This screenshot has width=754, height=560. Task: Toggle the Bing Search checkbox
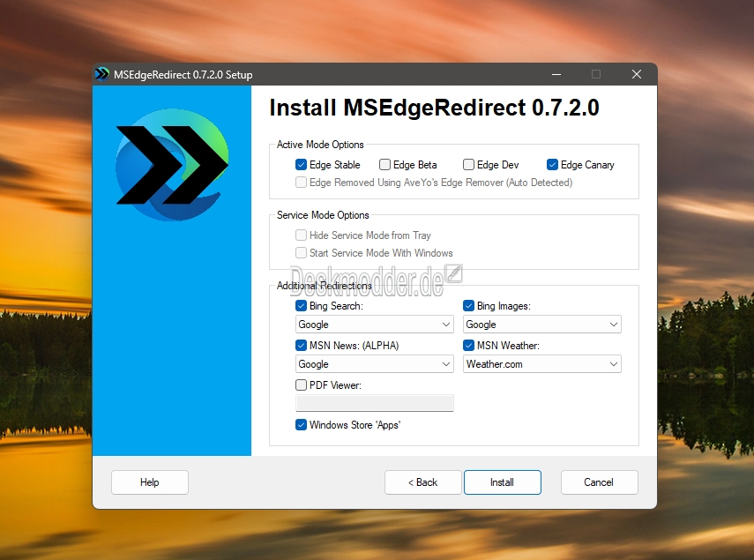tap(301, 306)
